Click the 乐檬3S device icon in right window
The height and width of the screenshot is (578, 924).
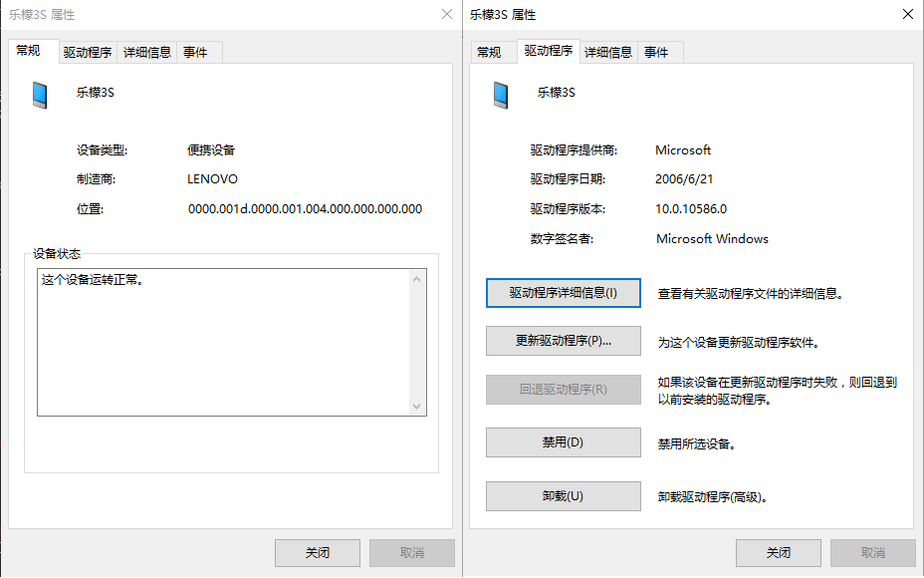click(501, 95)
